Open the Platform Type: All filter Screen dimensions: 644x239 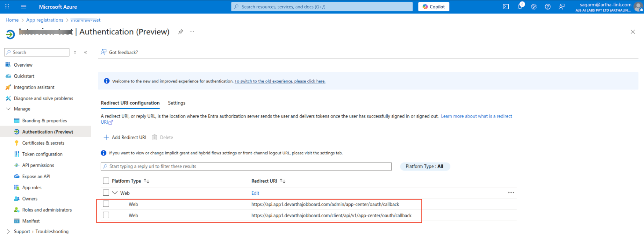click(x=424, y=166)
